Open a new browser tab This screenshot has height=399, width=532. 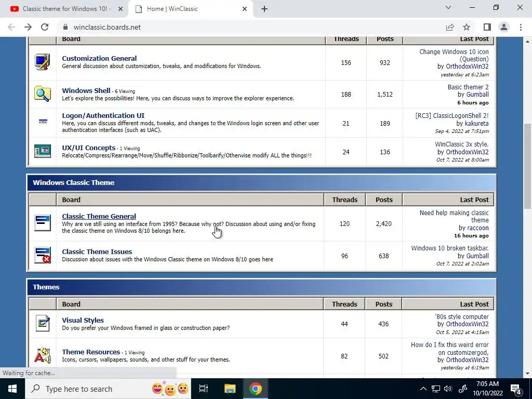264,9
